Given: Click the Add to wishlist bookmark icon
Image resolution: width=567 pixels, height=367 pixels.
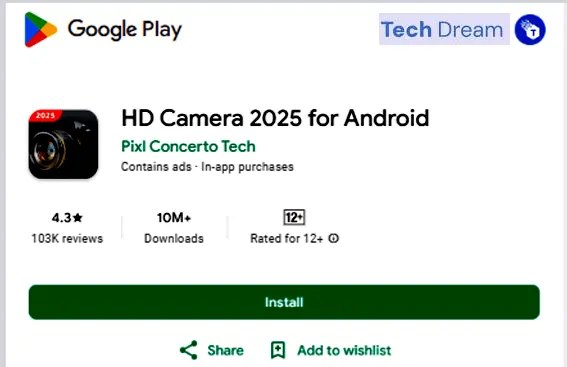Looking at the screenshot, I should [x=278, y=350].
